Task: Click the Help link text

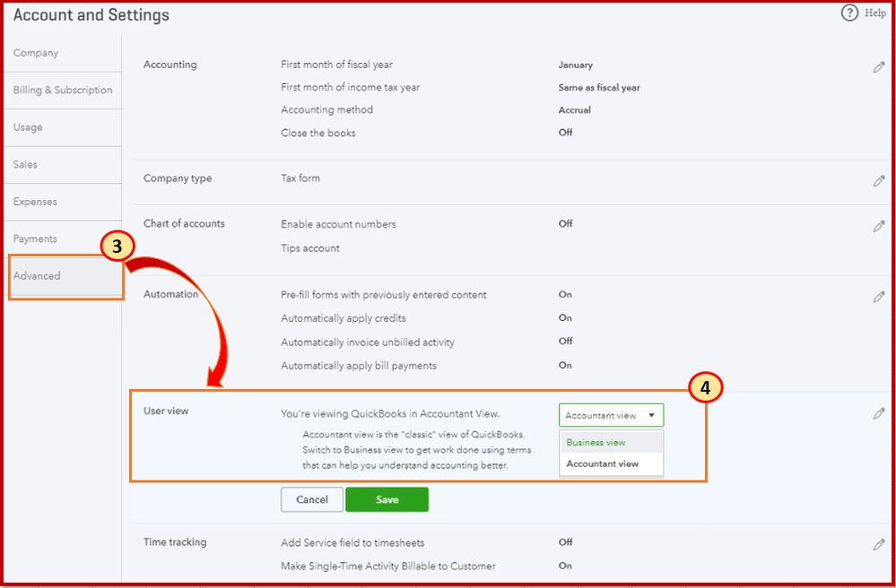Action: pyautogui.click(x=874, y=13)
